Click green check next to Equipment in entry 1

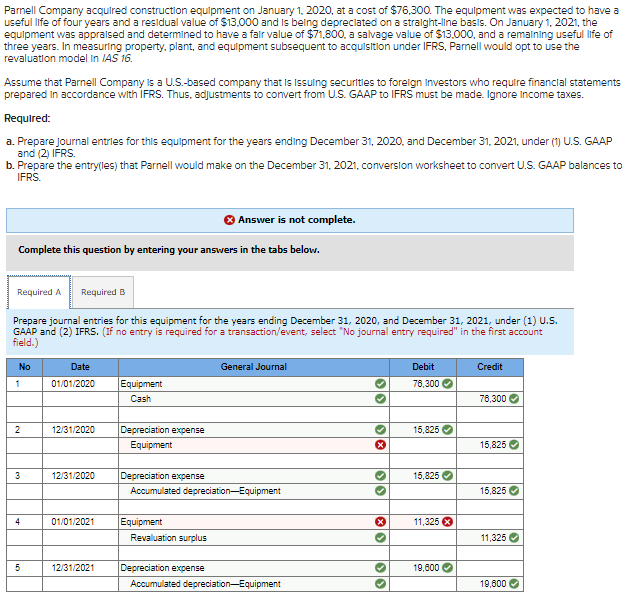tap(380, 384)
